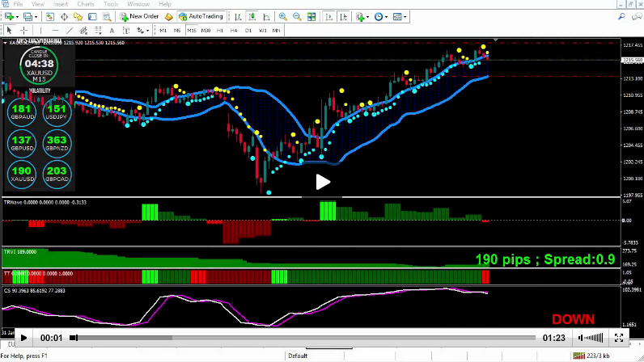
Task: Switch to candlestick chart icon
Action: [252, 17]
